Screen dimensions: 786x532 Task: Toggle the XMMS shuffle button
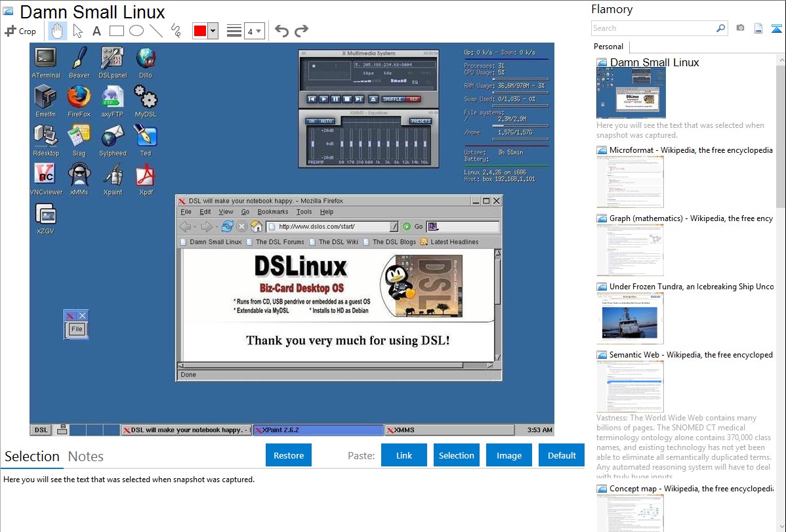[392, 99]
